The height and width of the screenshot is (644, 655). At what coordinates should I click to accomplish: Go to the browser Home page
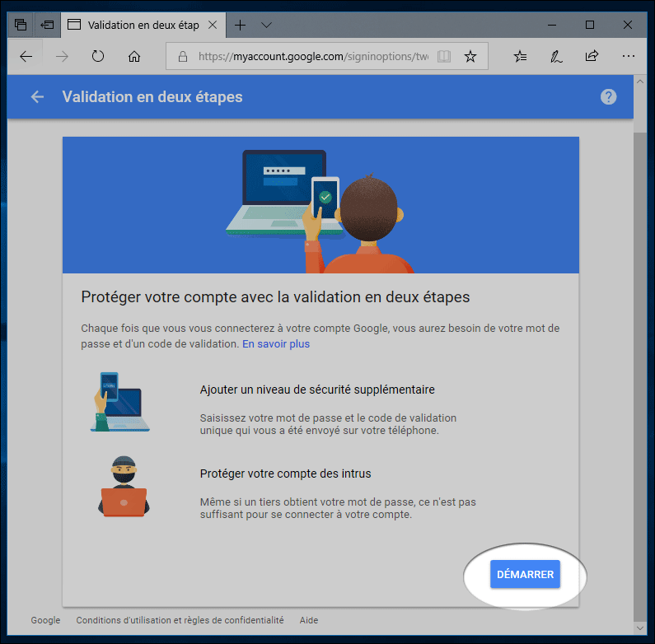pyautogui.click(x=134, y=56)
